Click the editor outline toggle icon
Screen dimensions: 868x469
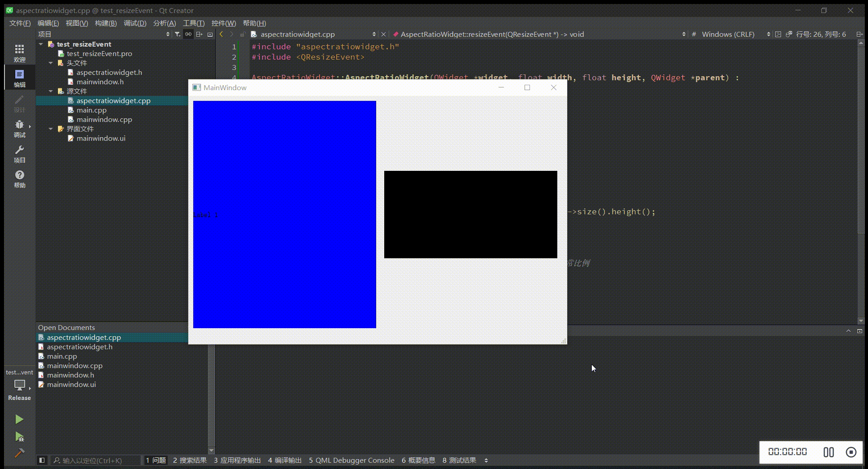pos(778,34)
